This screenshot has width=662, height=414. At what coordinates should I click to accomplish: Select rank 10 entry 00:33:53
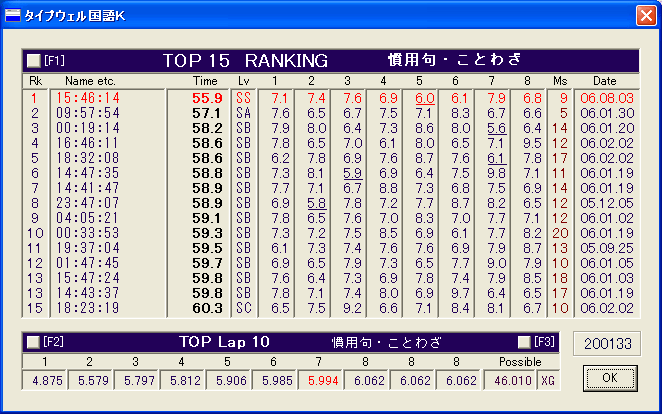coord(88,233)
